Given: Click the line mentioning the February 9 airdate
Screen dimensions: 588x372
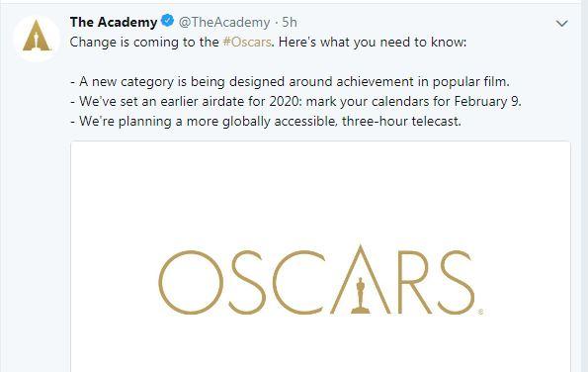Looking at the screenshot, I should coord(295,101).
